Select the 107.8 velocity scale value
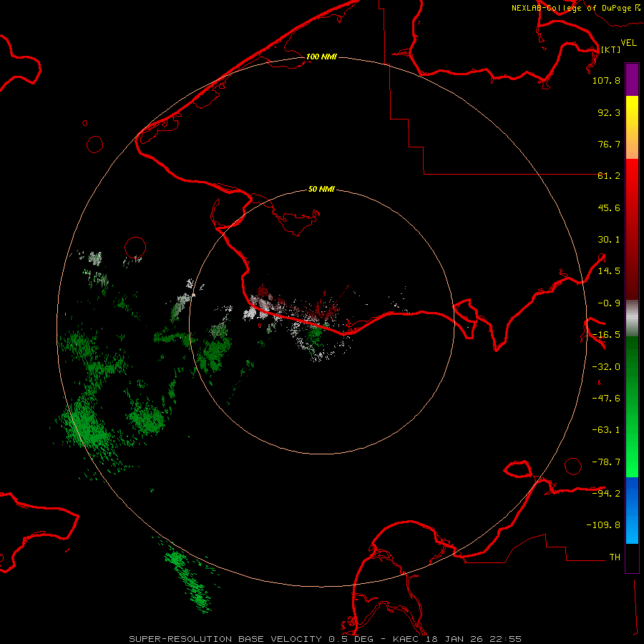The height and width of the screenshot is (644, 644). point(606,80)
